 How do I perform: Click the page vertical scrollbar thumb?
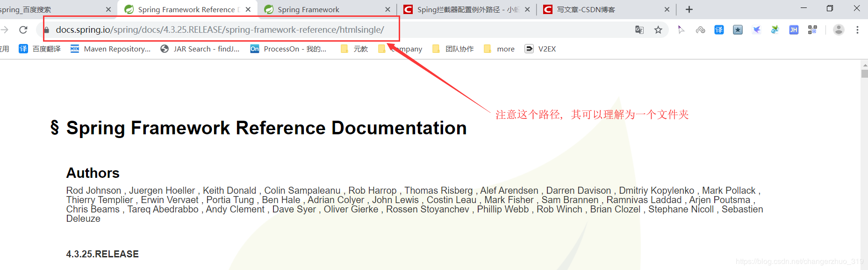[x=864, y=73]
